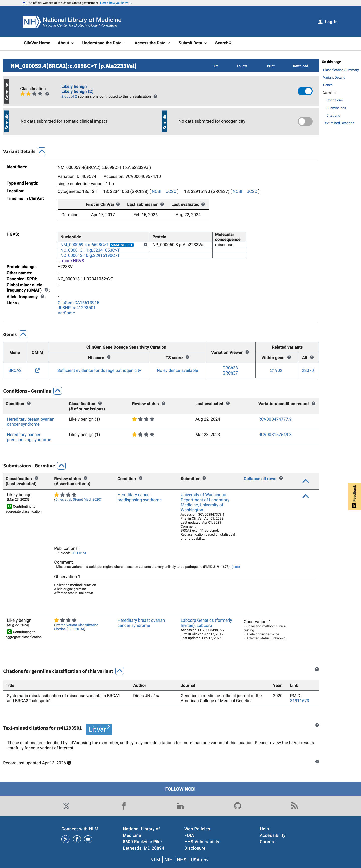
Task: Collapse the Genes section
Action: click(23, 334)
